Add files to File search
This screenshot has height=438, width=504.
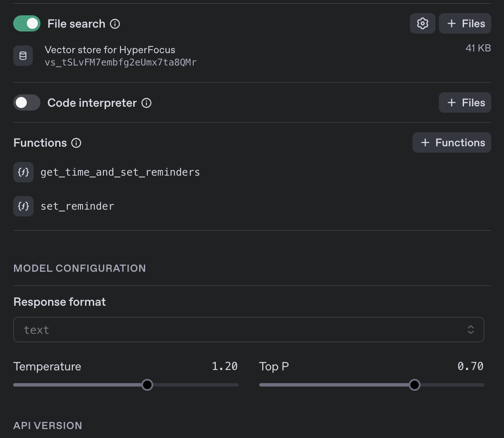pos(465,23)
